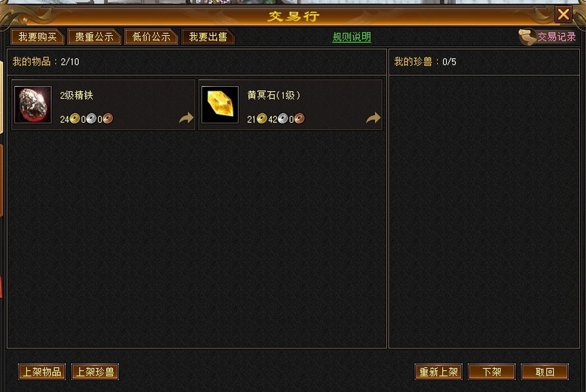Click the silver coin icon on 黄冥石 price
The height and width of the screenshot is (392, 586).
(x=283, y=119)
